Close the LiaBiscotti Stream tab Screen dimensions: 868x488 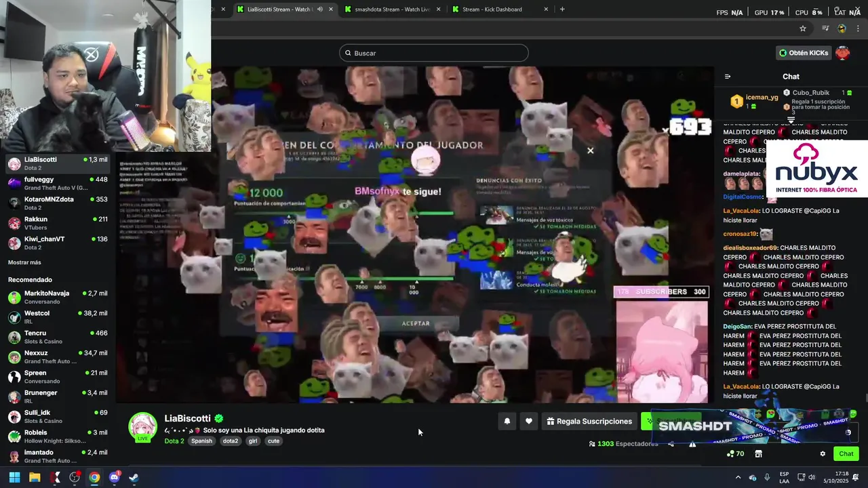click(331, 9)
